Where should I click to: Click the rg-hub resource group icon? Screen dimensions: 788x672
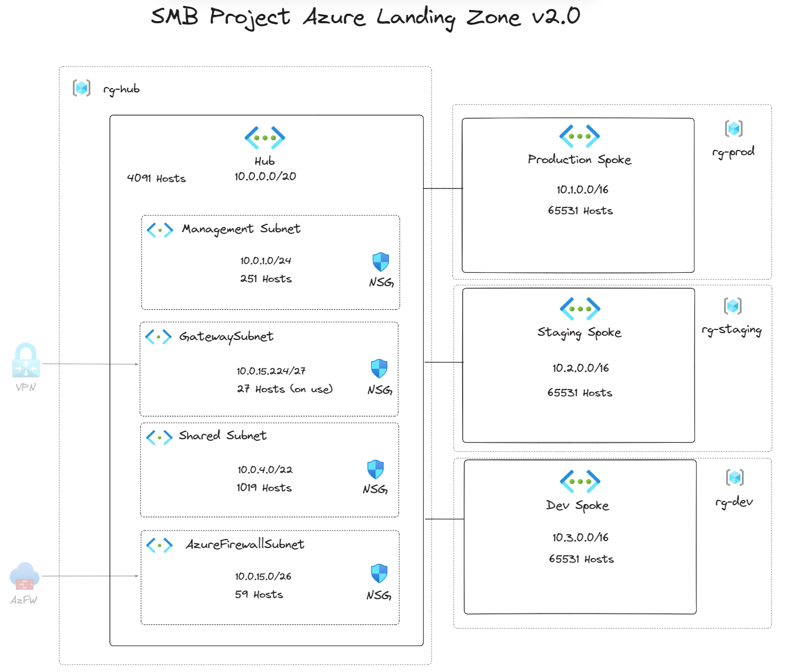pos(81,88)
